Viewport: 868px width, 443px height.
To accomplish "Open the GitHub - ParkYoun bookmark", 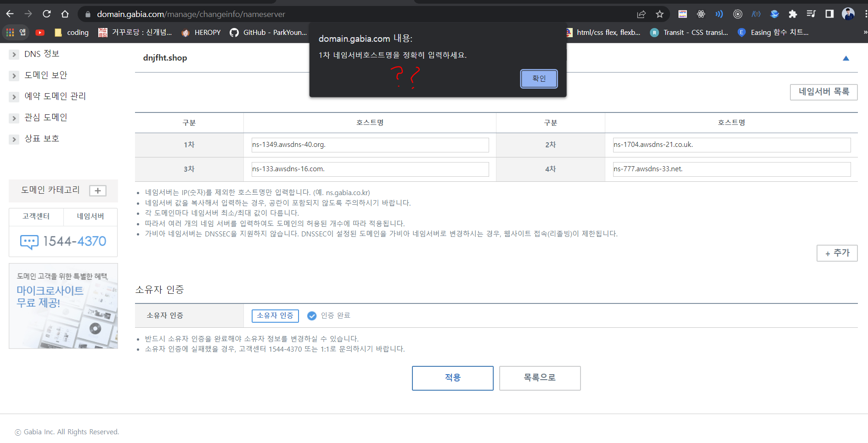I will pyautogui.click(x=268, y=33).
